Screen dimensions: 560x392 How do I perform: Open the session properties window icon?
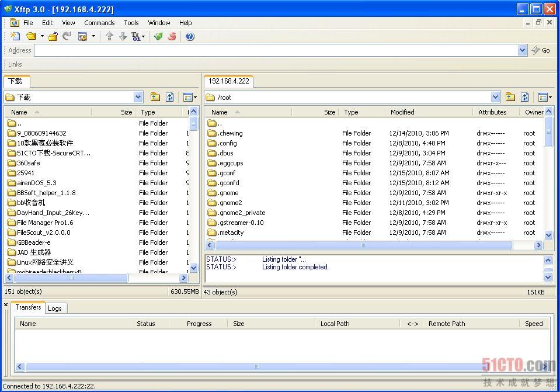pyautogui.click(x=83, y=36)
